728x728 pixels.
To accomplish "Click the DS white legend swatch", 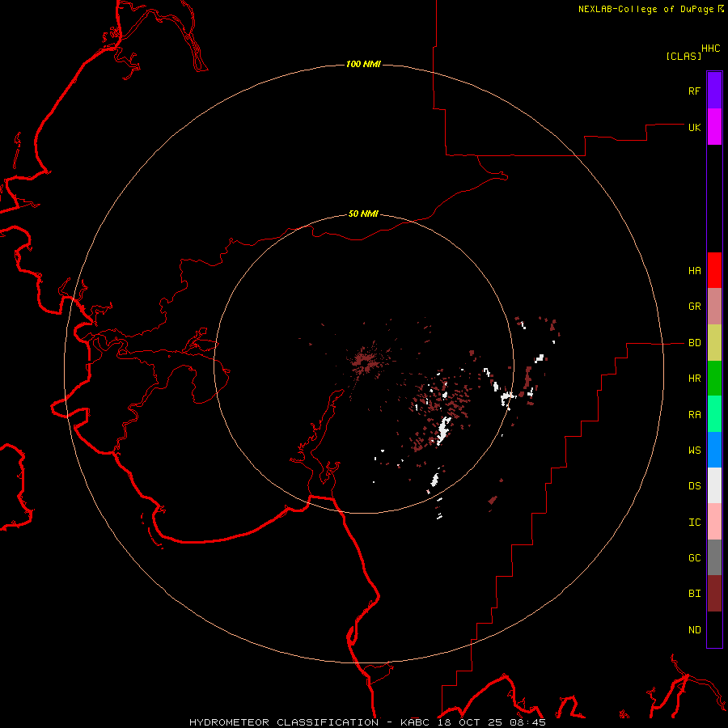I will click(714, 485).
